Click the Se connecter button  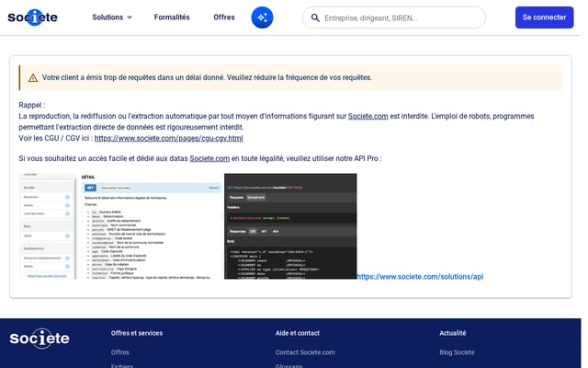544,17
